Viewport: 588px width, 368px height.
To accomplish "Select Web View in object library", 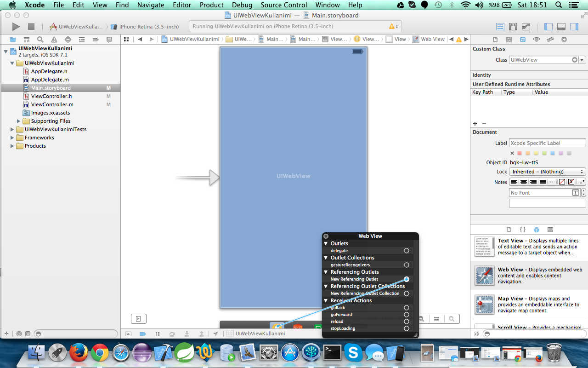I will tap(529, 276).
